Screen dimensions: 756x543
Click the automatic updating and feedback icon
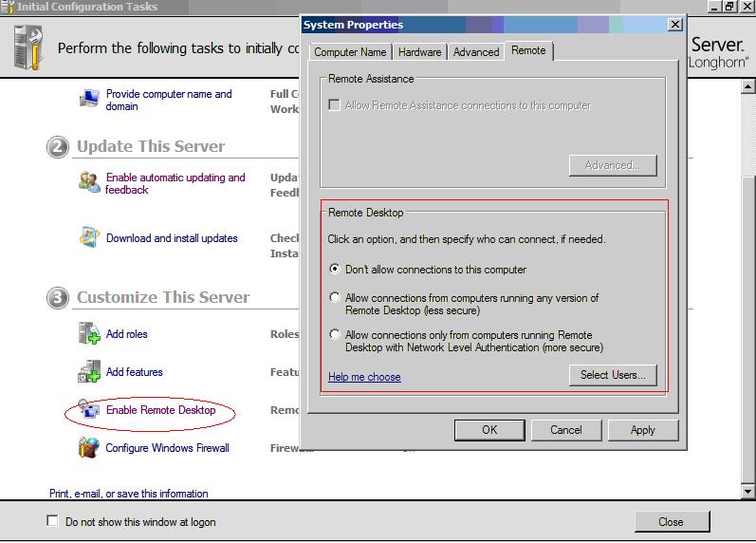point(89,182)
